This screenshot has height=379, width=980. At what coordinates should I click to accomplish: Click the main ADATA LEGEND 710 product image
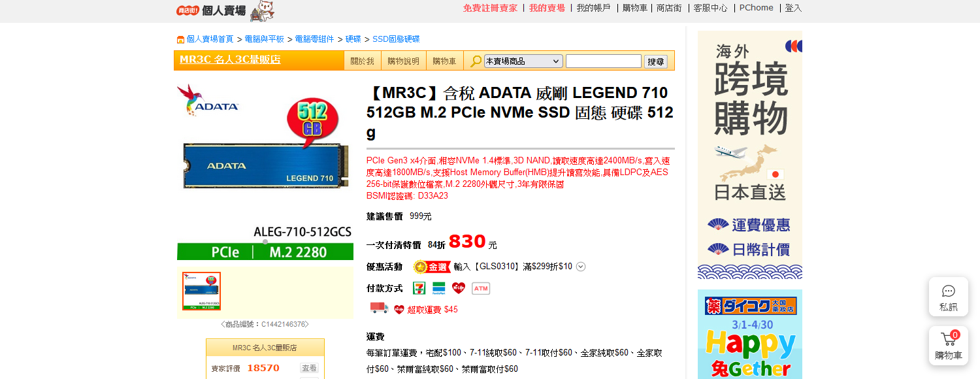pyautogui.click(x=265, y=172)
